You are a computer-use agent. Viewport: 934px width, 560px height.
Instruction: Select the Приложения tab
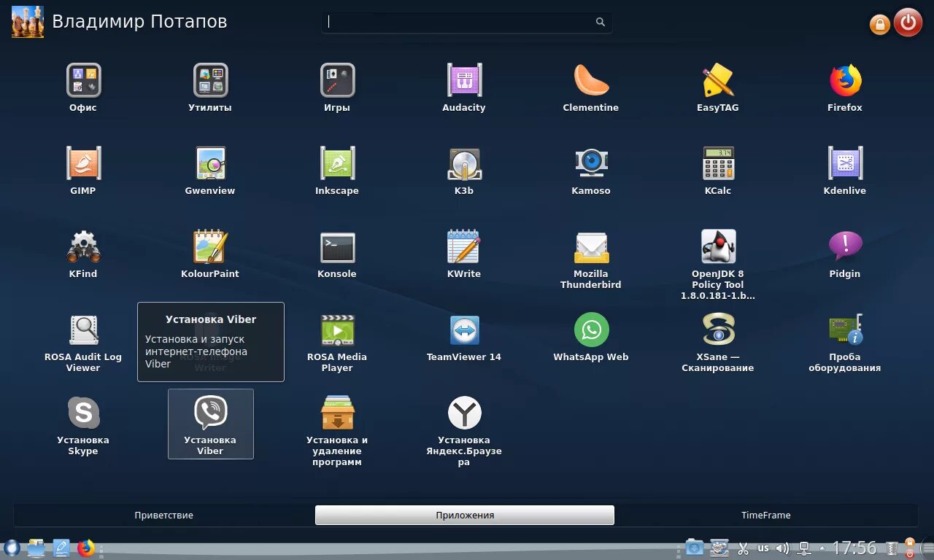point(465,515)
